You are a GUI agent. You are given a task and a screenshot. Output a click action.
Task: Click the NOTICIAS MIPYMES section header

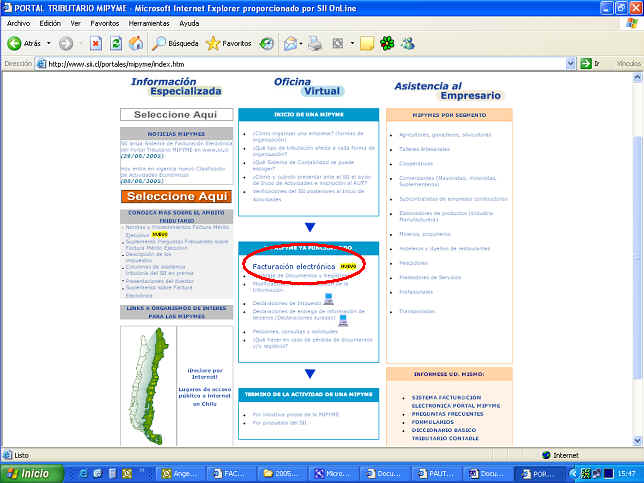[x=176, y=134]
